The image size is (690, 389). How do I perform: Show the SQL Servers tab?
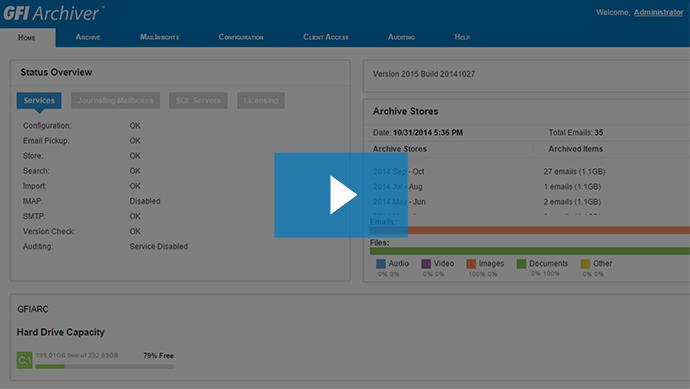coord(198,100)
